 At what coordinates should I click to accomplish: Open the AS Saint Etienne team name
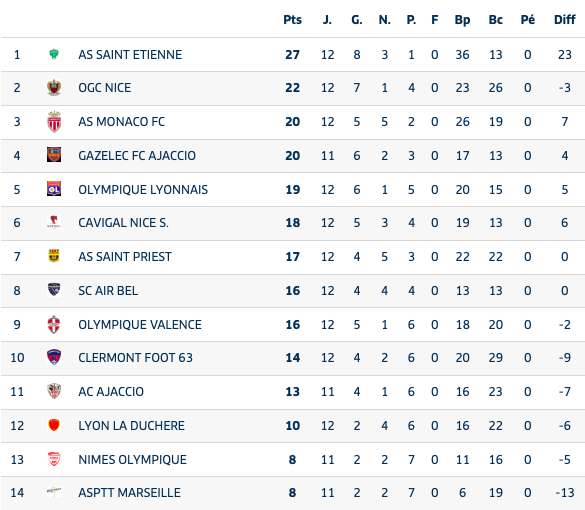(130, 55)
